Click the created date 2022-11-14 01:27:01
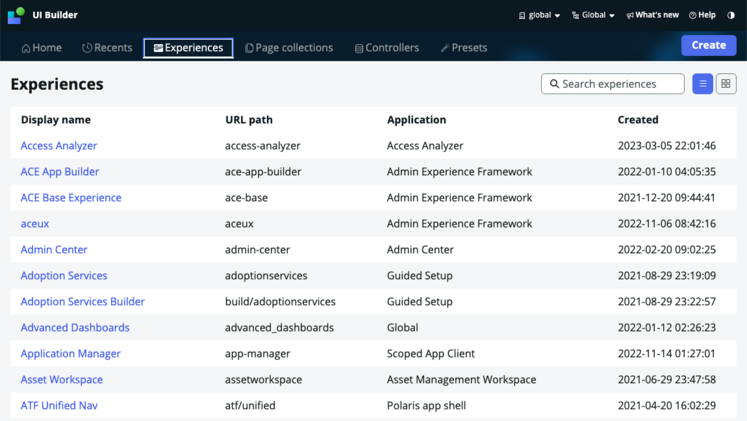 [666, 354]
